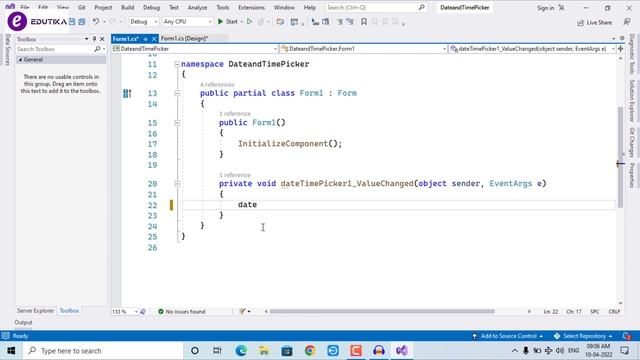Click the Live Share button
This screenshot has height=360, width=640.
pyautogui.click(x=595, y=22)
